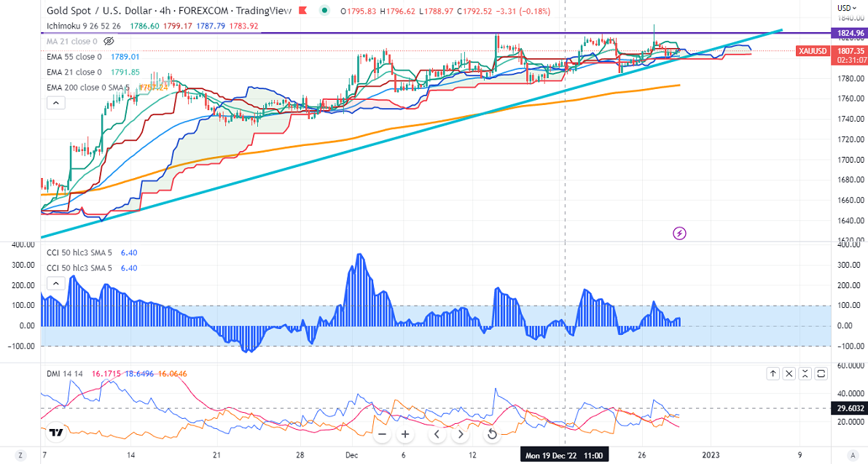This screenshot has width=868, height=464.
Task: Click the green market status dot
Action: click(x=325, y=10)
